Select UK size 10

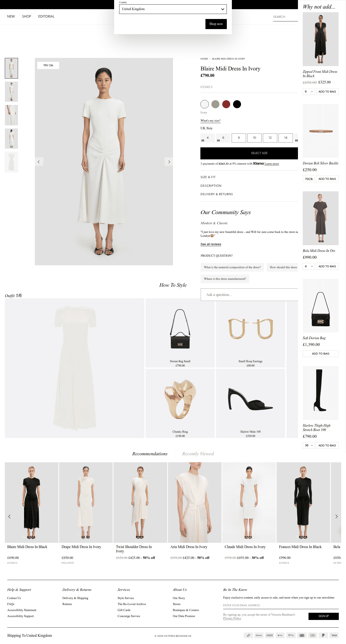coord(254,138)
